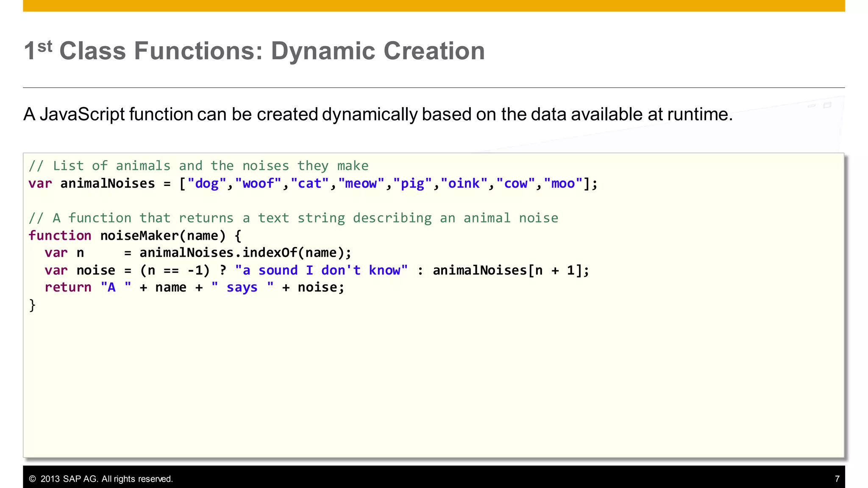Screen dimensions: 868x488
Task: Click the string "dog" in the array
Action: tap(207, 183)
